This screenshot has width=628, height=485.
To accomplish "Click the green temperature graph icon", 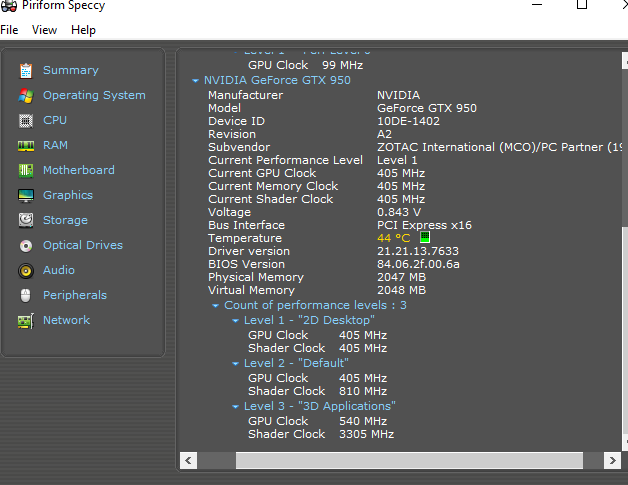I will point(425,237).
